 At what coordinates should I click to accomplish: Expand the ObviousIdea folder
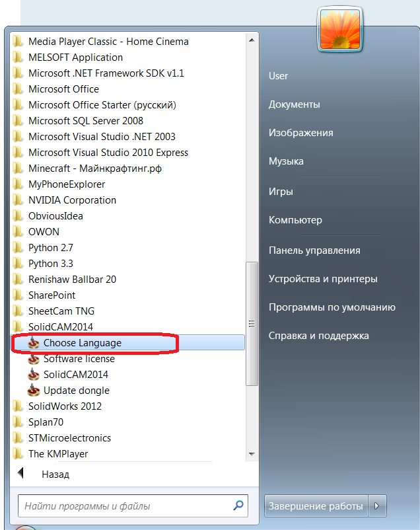(x=55, y=216)
